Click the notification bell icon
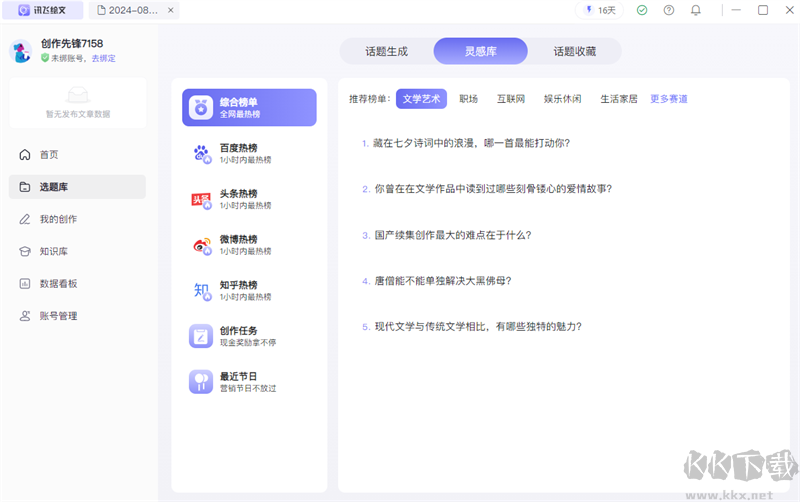This screenshot has width=800, height=502. tap(696, 10)
